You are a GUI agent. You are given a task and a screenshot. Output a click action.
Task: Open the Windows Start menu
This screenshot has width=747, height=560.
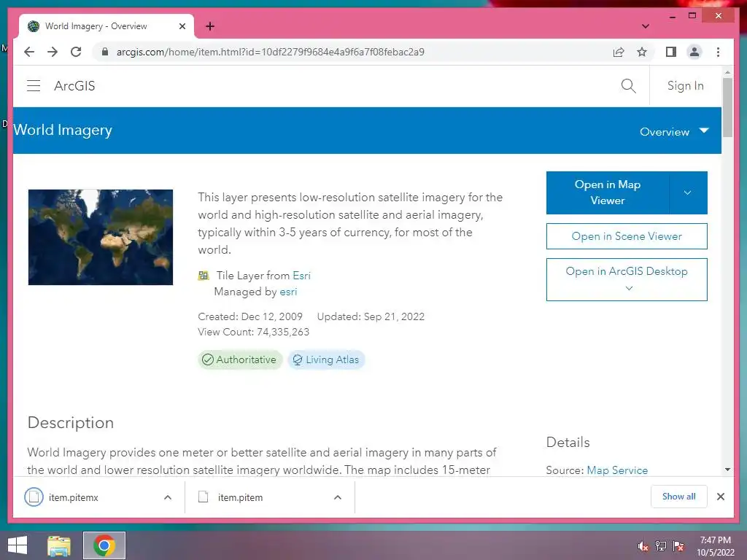click(x=18, y=545)
